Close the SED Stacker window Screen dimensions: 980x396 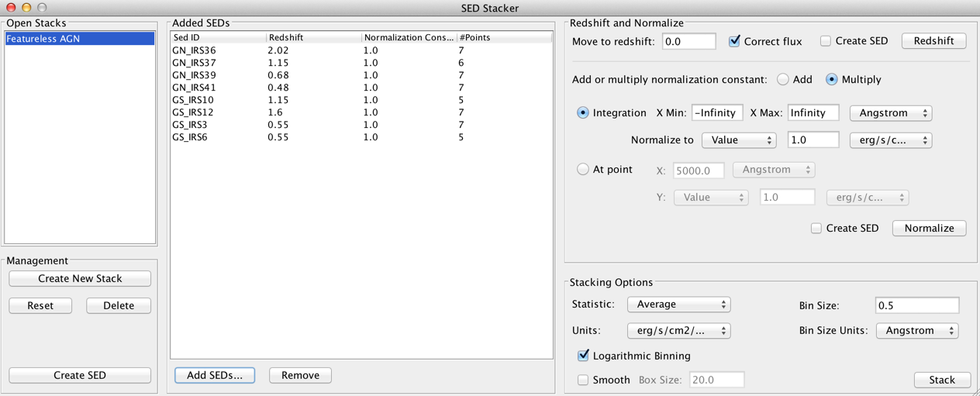(x=11, y=8)
